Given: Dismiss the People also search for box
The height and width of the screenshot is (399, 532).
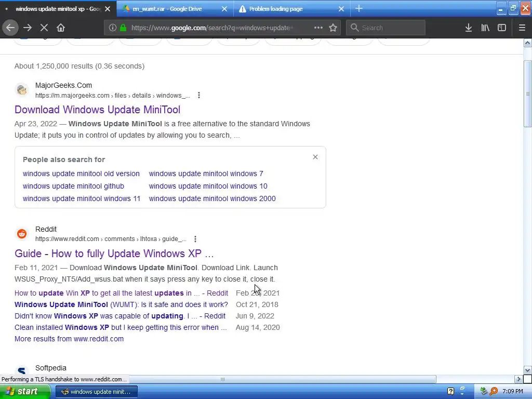Looking at the screenshot, I should coord(315,157).
